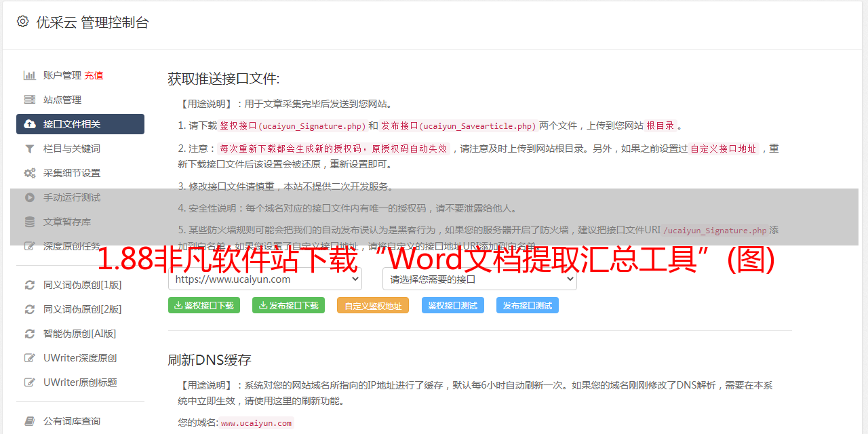Click the filter icon for 栏目与关键词

(30, 149)
